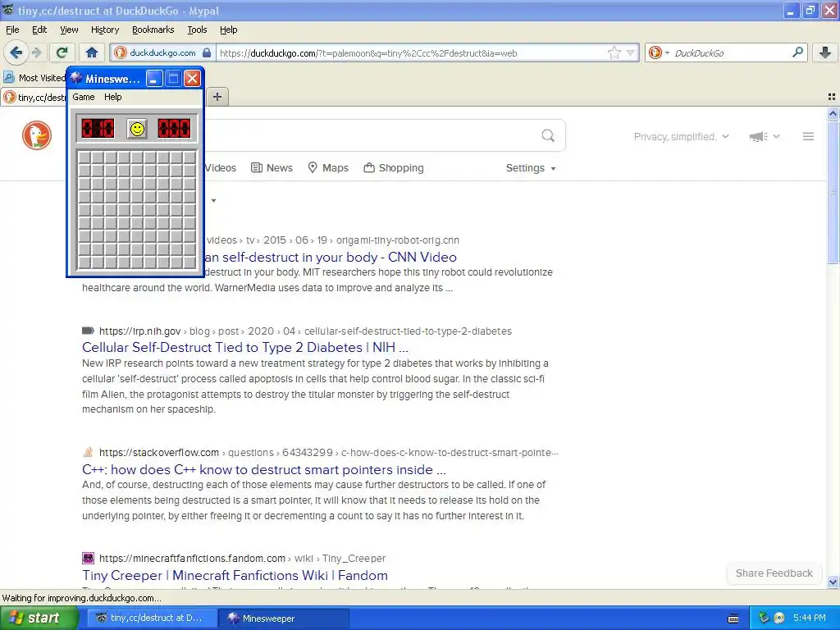Image resolution: width=840 pixels, height=630 pixels.
Task: Click the DuckDuckGo site identity icon in address bar
Action: click(121, 52)
